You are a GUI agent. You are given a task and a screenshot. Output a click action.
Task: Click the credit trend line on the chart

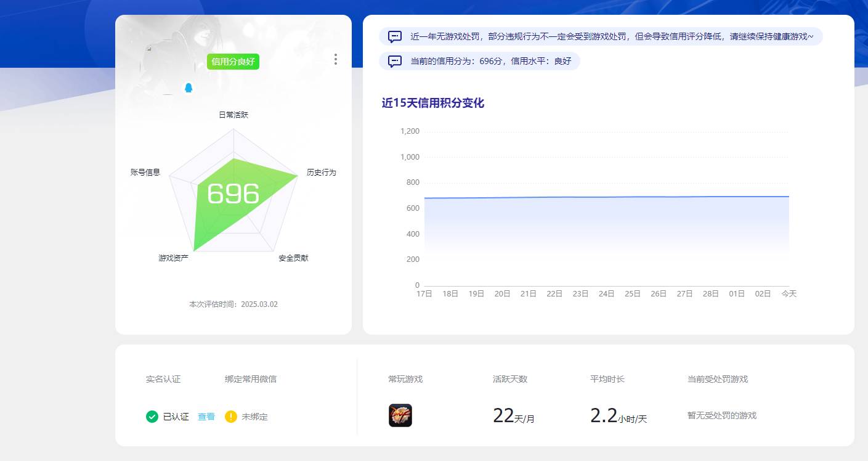pos(607,197)
